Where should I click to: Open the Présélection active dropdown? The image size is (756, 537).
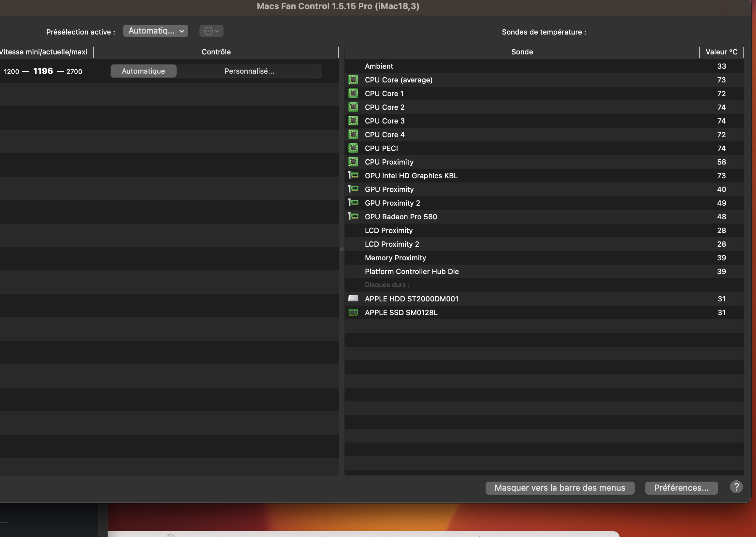[155, 31]
